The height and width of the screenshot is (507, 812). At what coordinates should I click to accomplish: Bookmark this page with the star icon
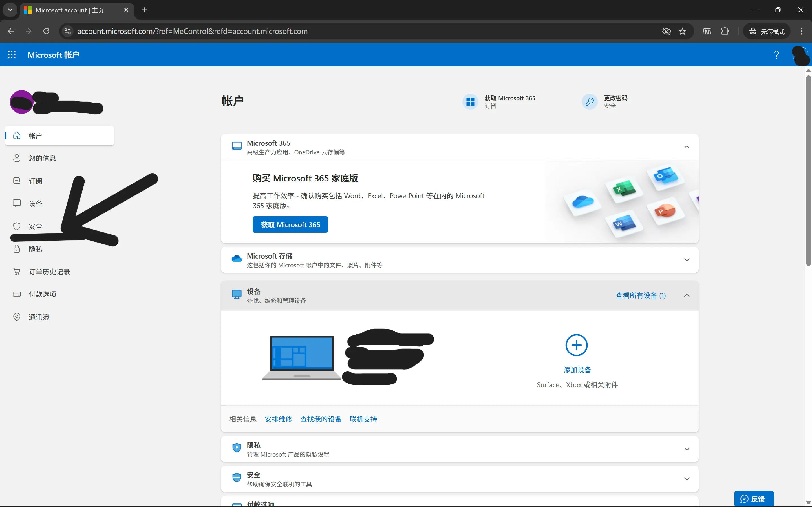pyautogui.click(x=683, y=31)
